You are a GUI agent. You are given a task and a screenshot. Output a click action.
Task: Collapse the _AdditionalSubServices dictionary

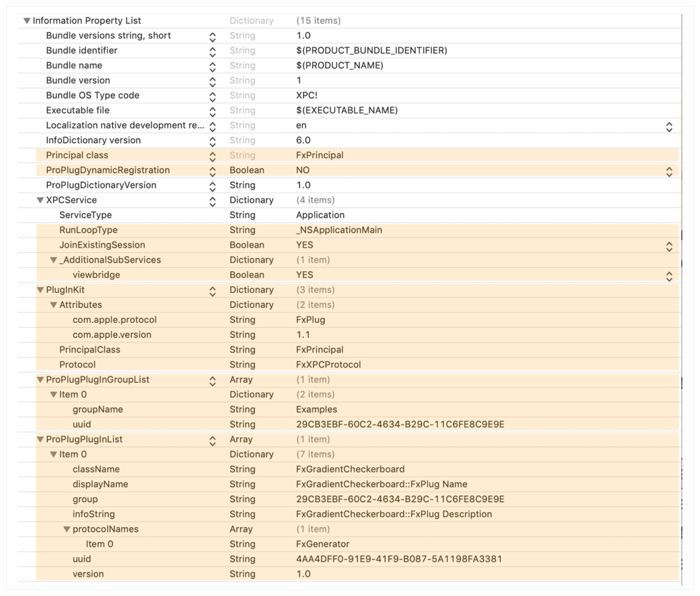point(54,260)
